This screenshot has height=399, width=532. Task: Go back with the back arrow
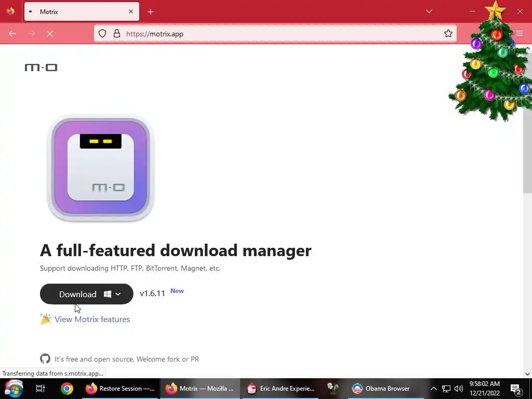[x=12, y=34]
